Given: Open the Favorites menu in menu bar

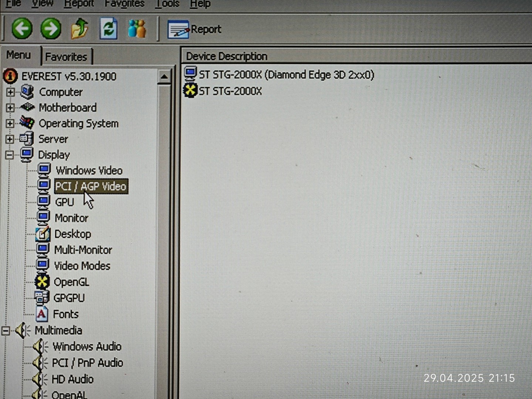Looking at the screenshot, I should click(125, 4).
